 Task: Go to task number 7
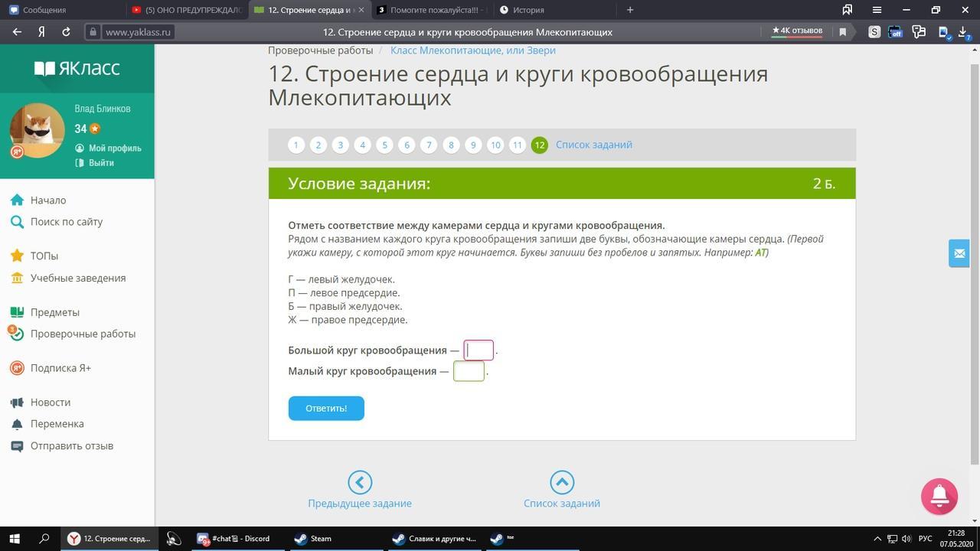430,145
